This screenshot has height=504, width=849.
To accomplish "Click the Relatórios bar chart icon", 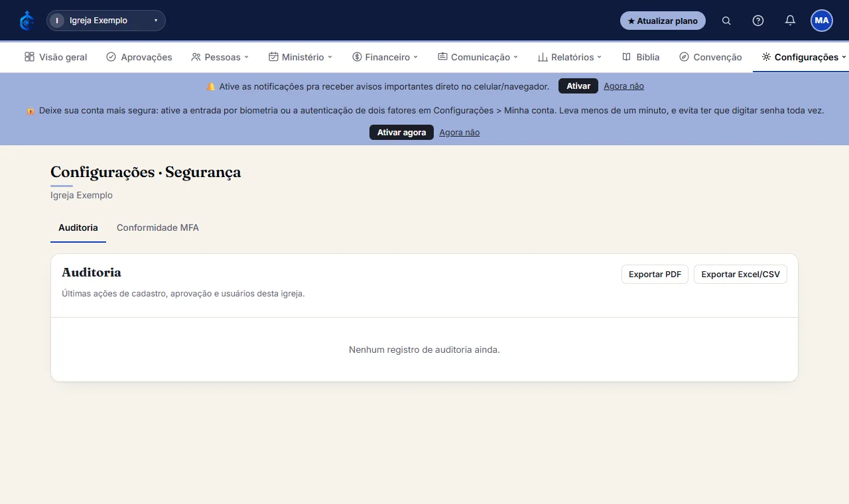I will (543, 57).
